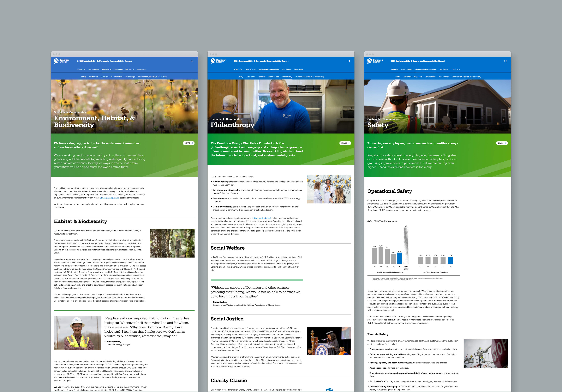Click the OSHA Recordable Industry Rate label
Viewport: 562px width, 392px height.
pyautogui.click(x=390, y=272)
